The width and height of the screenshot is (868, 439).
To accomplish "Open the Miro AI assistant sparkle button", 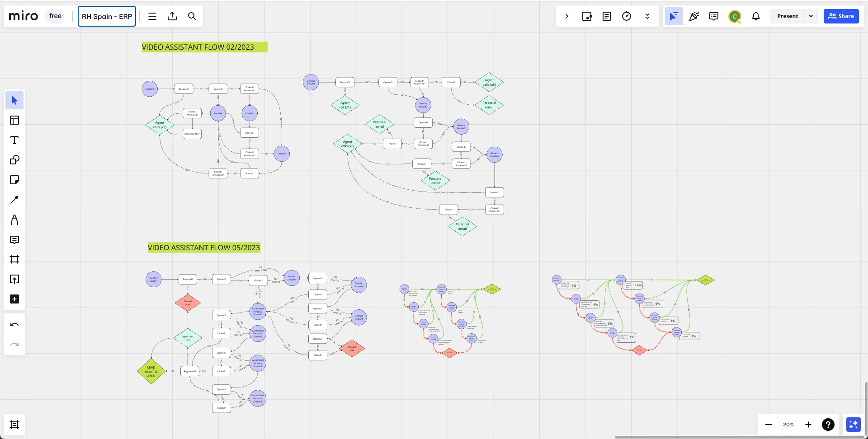I will 853,425.
